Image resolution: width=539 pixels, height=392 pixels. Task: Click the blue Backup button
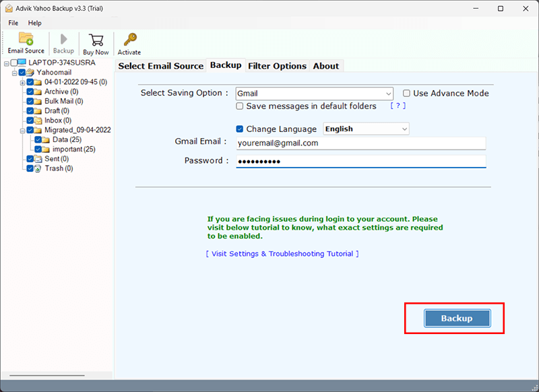(x=457, y=318)
